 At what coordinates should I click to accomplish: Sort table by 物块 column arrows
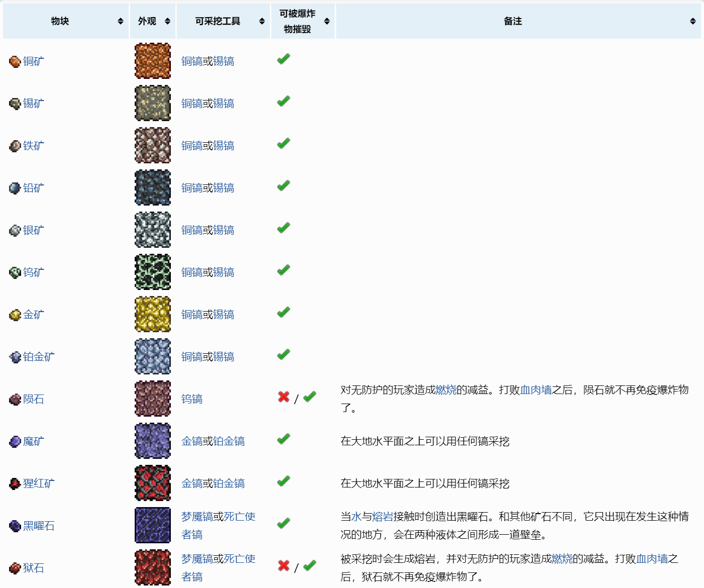click(x=120, y=21)
